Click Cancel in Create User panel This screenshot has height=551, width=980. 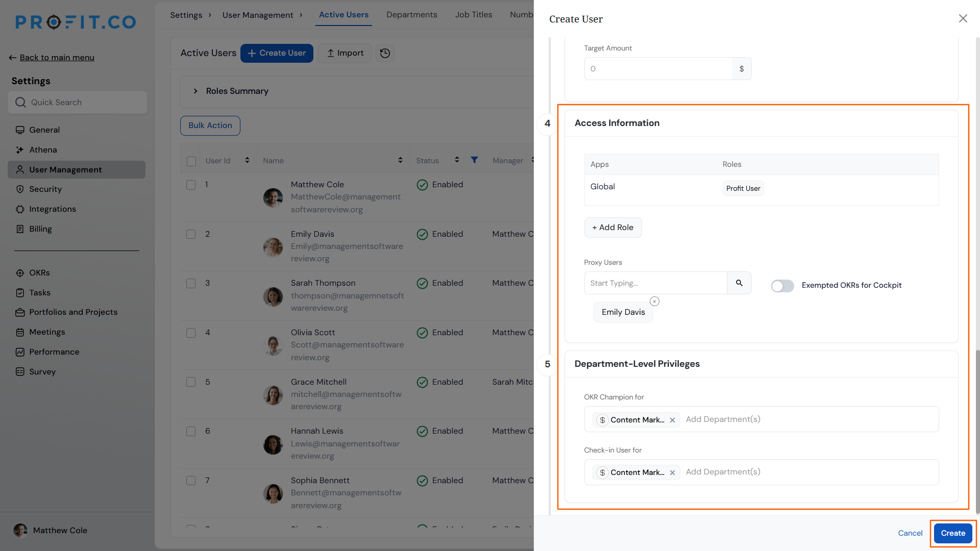(910, 533)
